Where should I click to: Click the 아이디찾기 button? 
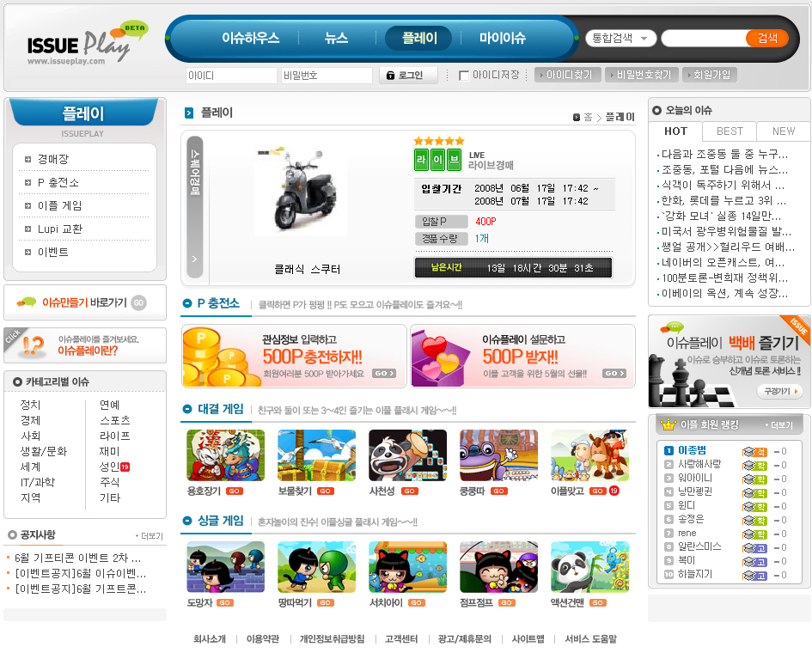point(568,75)
